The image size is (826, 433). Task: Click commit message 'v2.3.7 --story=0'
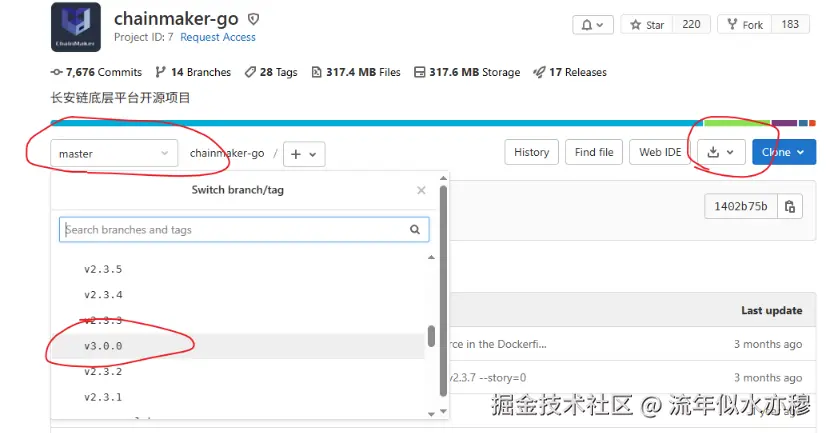pyautogui.click(x=488, y=378)
